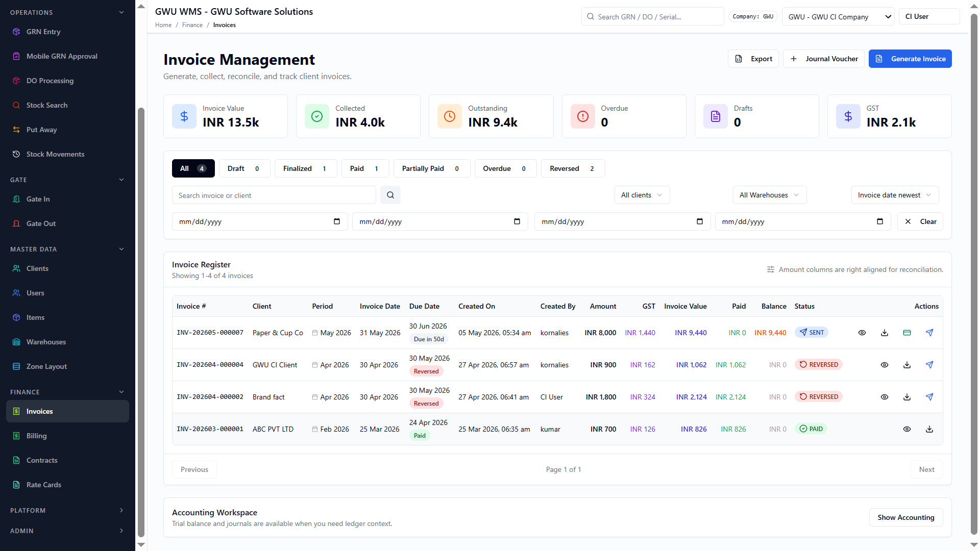Open Rate Cards in sidebar
980x551 pixels.
pyautogui.click(x=67, y=485)
